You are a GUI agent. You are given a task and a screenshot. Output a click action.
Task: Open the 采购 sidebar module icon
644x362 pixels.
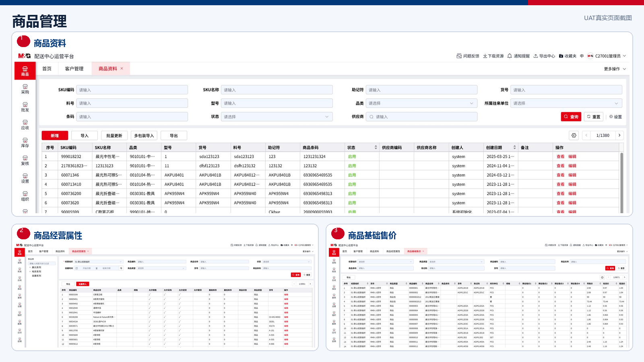click(25, 86)
